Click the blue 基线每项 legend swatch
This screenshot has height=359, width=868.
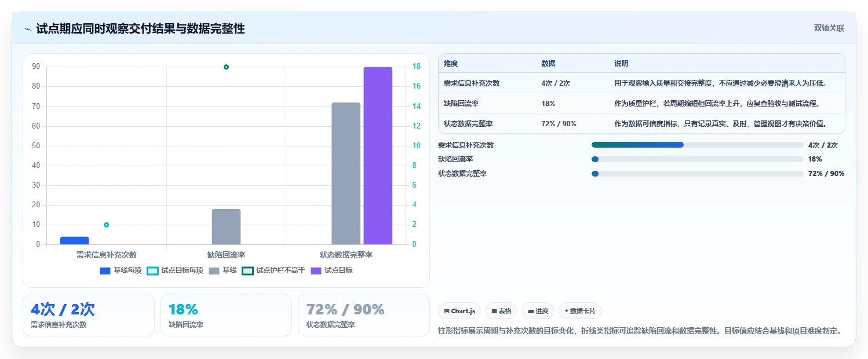click(105, 270)
